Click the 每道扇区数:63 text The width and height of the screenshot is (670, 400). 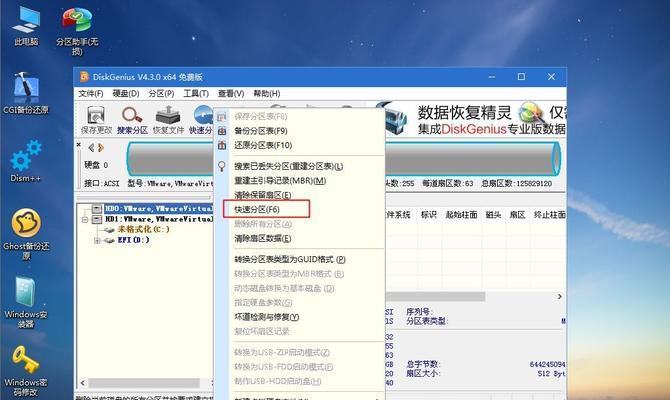point(448,183)
